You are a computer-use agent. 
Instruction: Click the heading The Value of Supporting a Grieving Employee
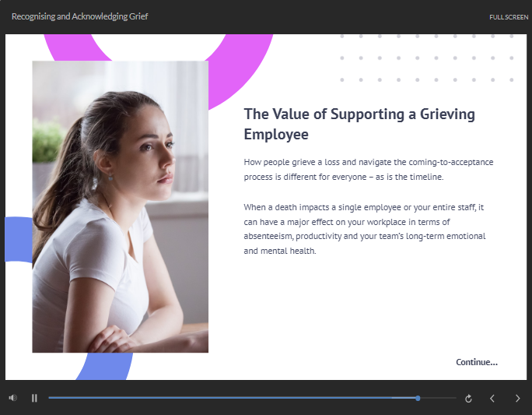point(359,124)
